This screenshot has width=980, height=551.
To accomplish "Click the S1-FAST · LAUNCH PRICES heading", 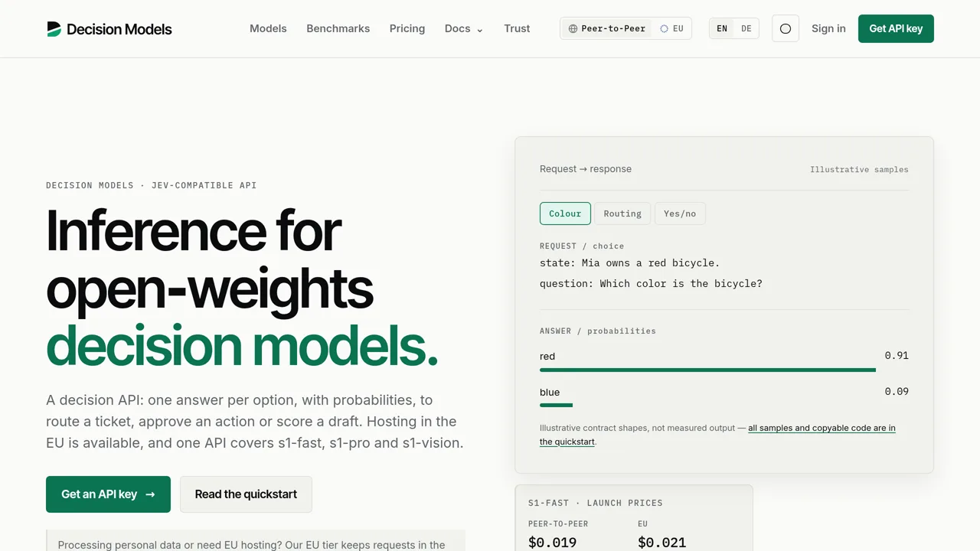I will click(596, 503).
